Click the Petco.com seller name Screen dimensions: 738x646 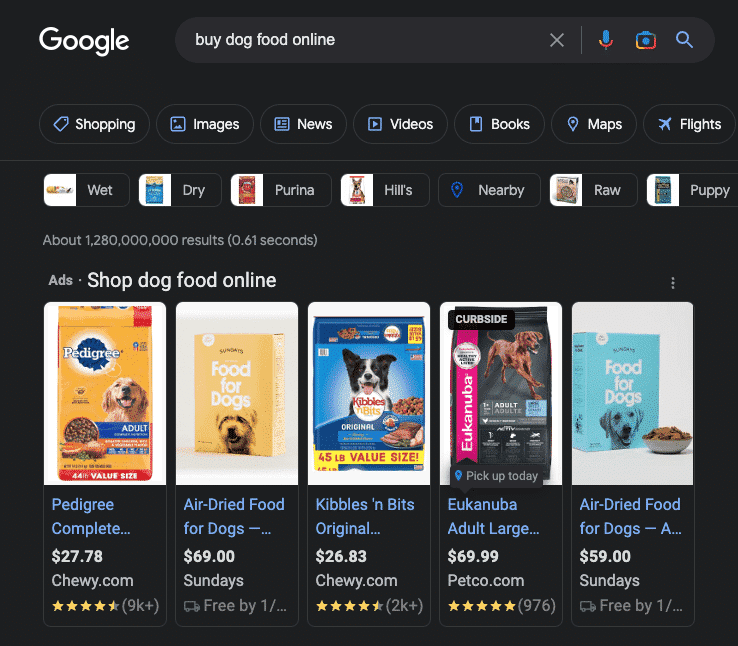(486, 581)
